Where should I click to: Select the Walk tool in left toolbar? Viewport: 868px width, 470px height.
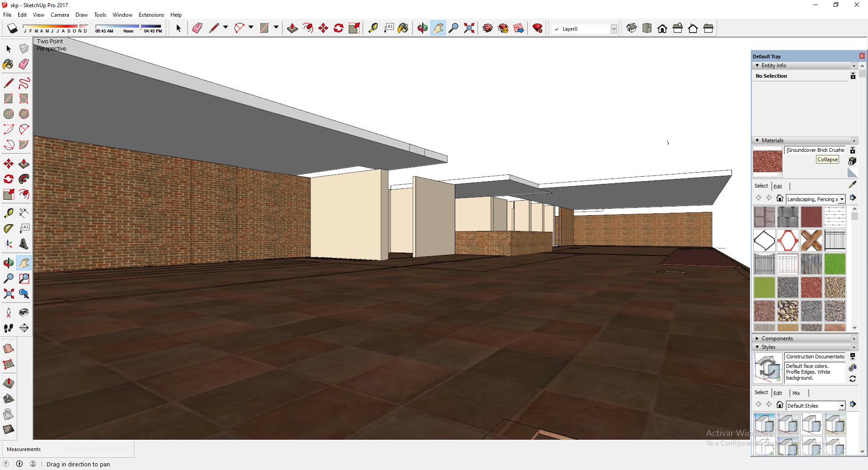click(9, 328)
